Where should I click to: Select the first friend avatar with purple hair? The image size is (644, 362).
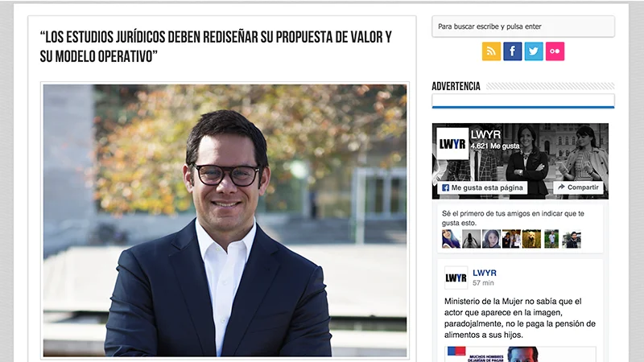click(451, 239)
